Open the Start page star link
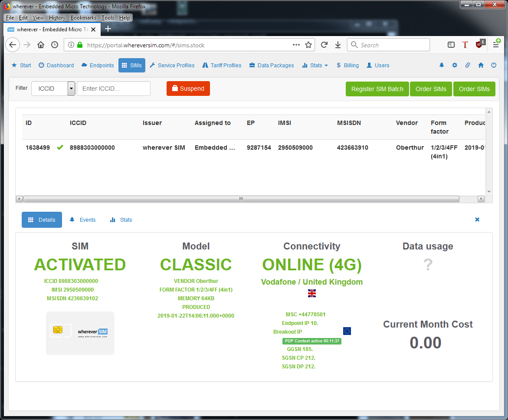This screenshot has height=420, width=508. click(21, 65)
